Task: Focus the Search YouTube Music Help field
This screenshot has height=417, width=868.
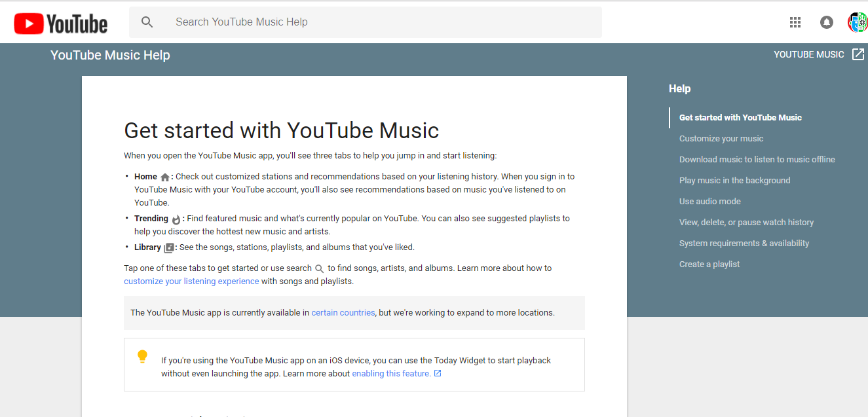Action: pyautogui.click(x=365, y=22)
